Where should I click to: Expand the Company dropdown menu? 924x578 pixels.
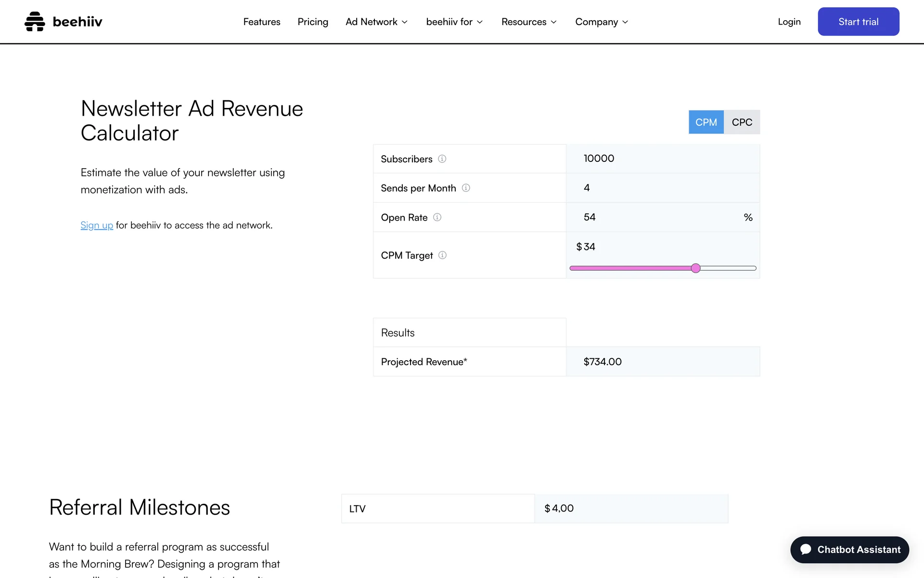click(602, 22)
